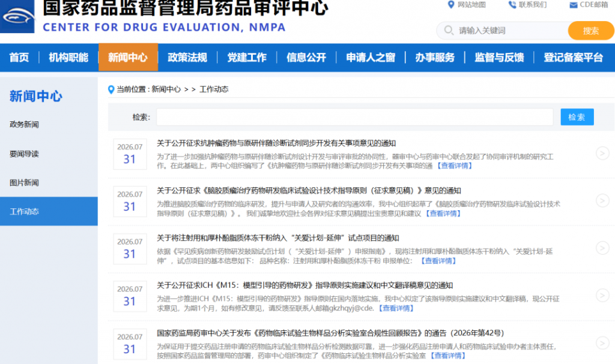Image resolution: width=615 pixels, height=364 pixels.
Task: Click CENTER FOR DRUG EVALUATION, NMPA title
Action: pos(164,27)
